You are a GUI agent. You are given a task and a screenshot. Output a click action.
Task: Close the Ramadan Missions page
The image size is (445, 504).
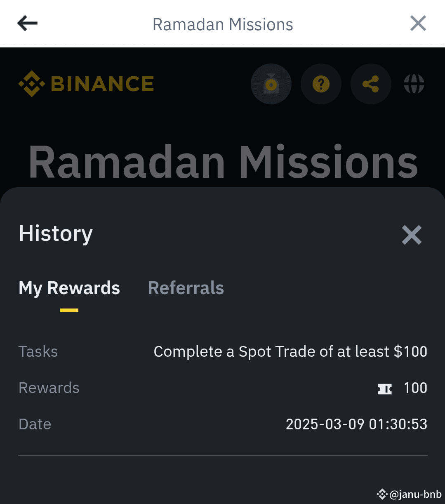(418, 24)
